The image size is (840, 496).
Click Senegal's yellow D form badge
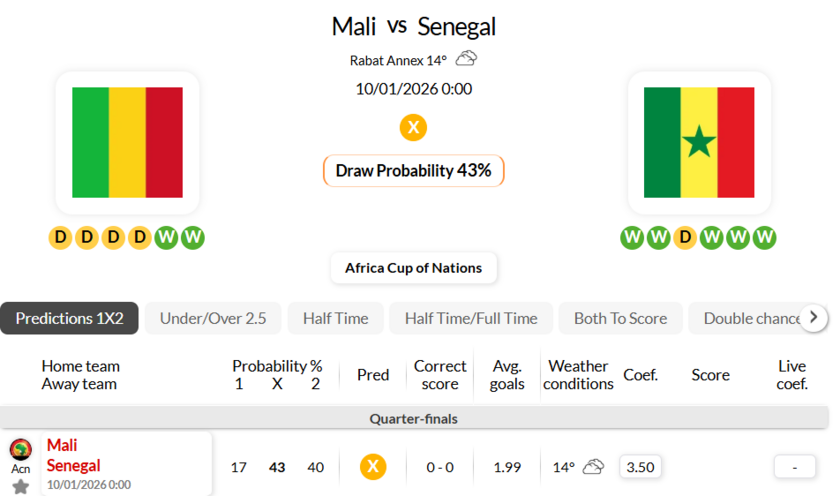pyautogui.click(x=684, y=238)
